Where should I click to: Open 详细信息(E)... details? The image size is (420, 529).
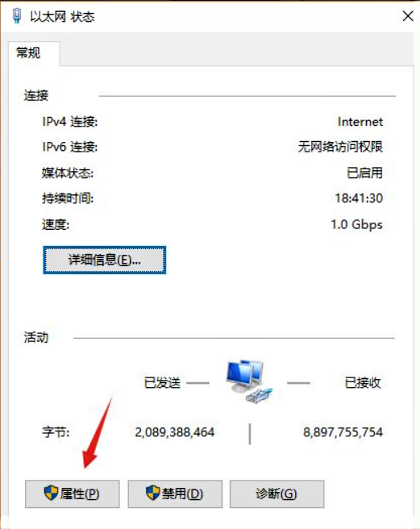pos(104,260)
